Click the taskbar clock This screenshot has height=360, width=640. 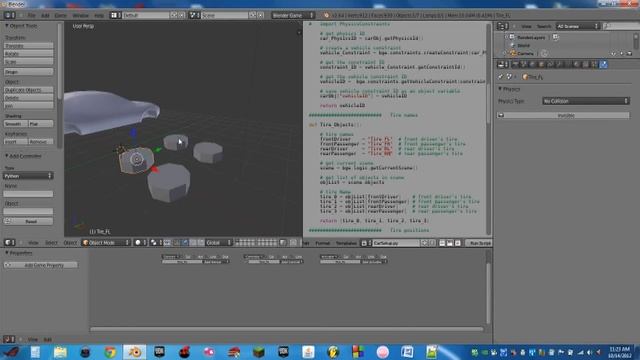click(x=620, y=352)
